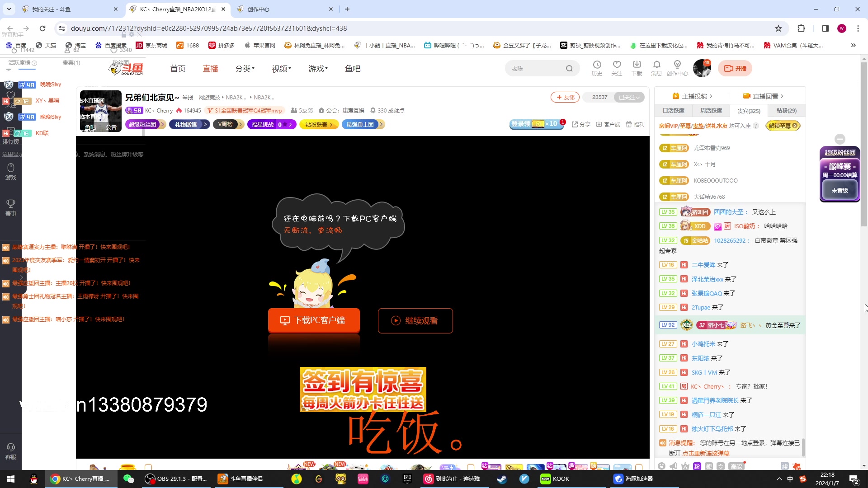868x488 pixels.
Task: Click the browser address bar URL
Action: pos(209,28)
